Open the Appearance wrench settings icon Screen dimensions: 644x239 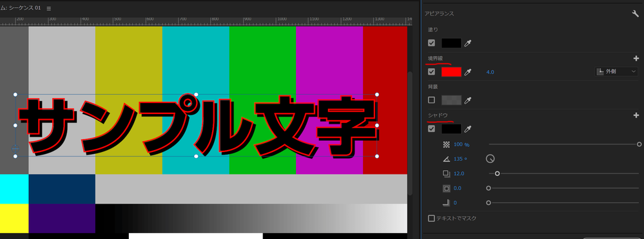(x=636, y=14)
